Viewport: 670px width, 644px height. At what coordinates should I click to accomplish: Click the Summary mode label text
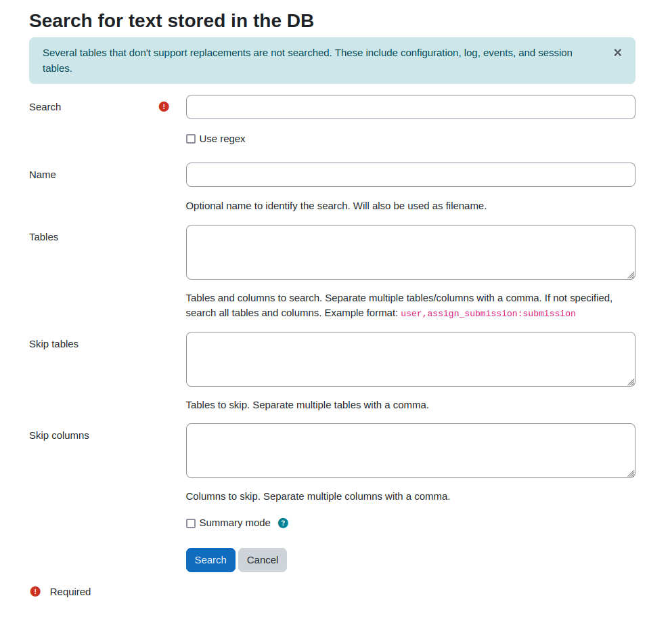click(235, 523)
